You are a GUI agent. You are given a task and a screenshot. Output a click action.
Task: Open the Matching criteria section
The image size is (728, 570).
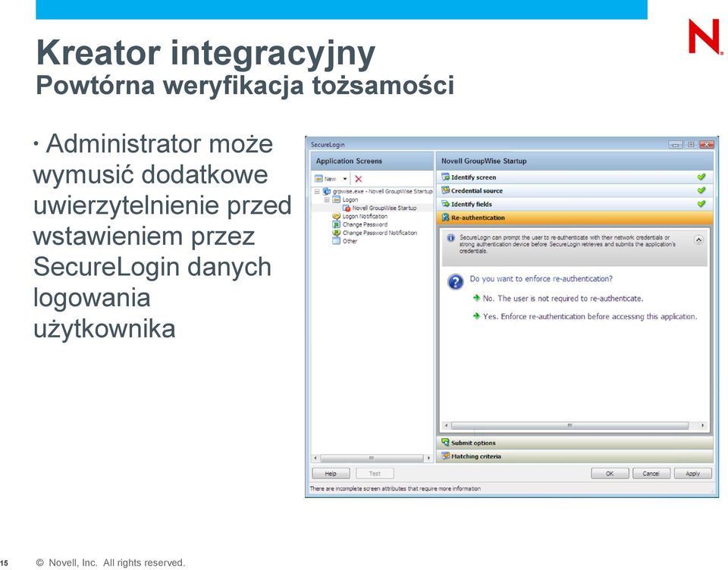pyautogui.click(x=574, y=456)
